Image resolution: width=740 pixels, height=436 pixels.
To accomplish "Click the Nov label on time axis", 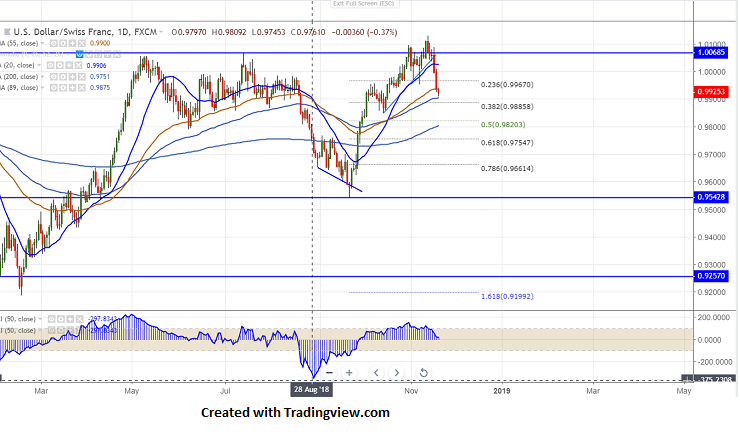I will [411, 391].
